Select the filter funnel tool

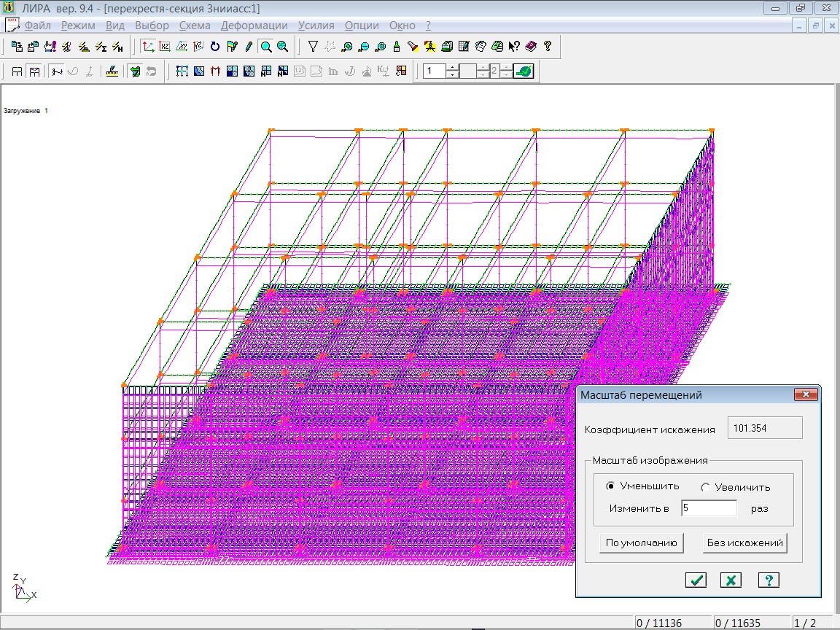(x=313, y=47)
